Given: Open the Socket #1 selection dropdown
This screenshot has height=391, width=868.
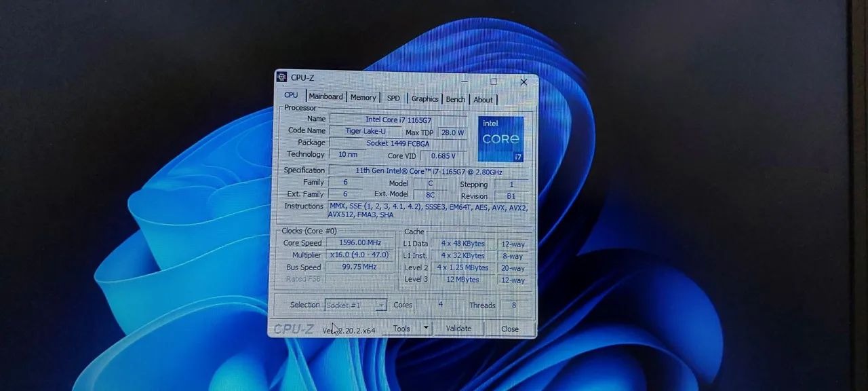Looking at the screenshot, I should click(x=355, y=305).
